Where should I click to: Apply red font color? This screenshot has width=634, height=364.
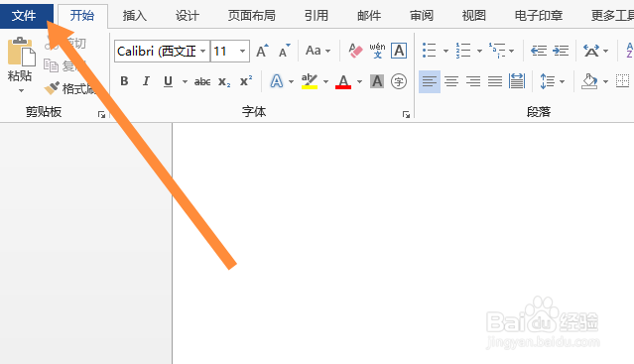pos(343,81)
